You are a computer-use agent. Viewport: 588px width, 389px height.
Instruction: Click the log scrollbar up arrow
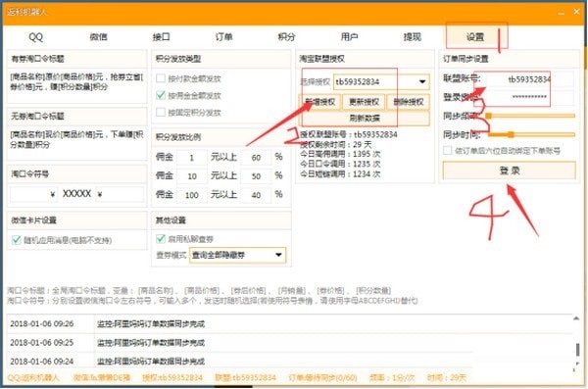(x=576, y=318)
